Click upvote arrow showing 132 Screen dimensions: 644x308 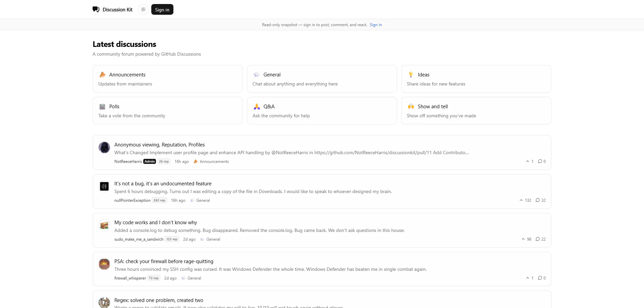pyautogui.click(x=521, y=200)
